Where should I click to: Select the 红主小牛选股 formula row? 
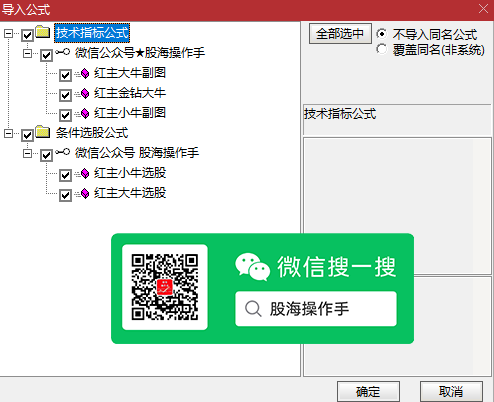[130, 173]
